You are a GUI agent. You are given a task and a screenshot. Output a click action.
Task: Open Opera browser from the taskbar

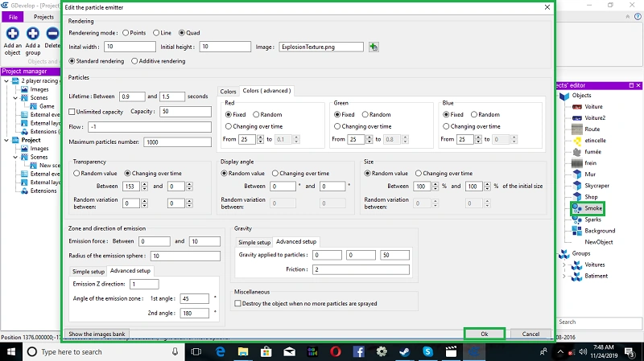336,352
